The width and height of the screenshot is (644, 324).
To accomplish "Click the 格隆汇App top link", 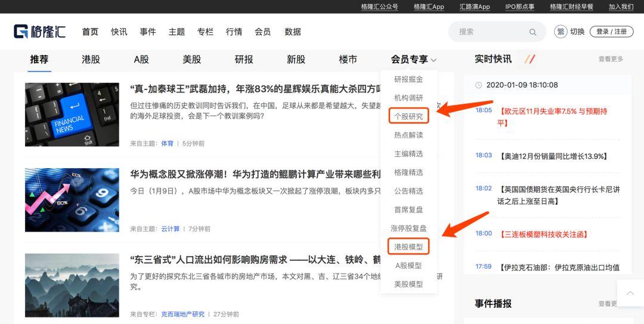I will [429, 7].
